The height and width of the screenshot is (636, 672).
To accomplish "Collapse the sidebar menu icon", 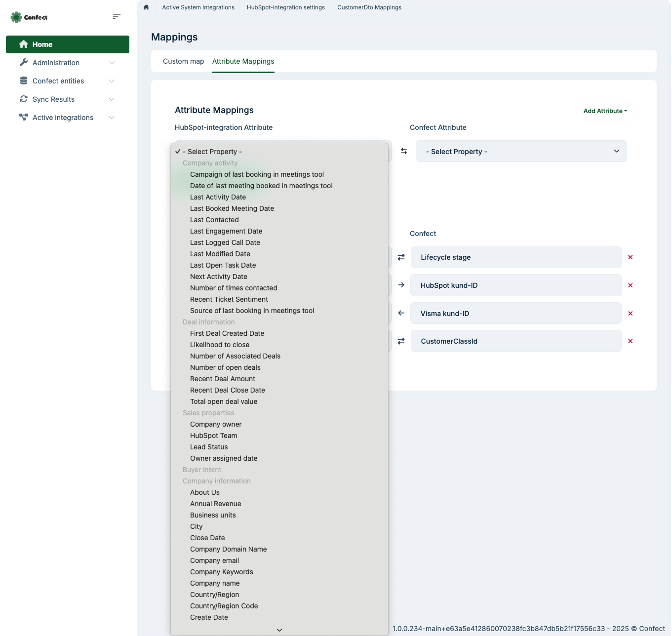I will pos(117,17).
